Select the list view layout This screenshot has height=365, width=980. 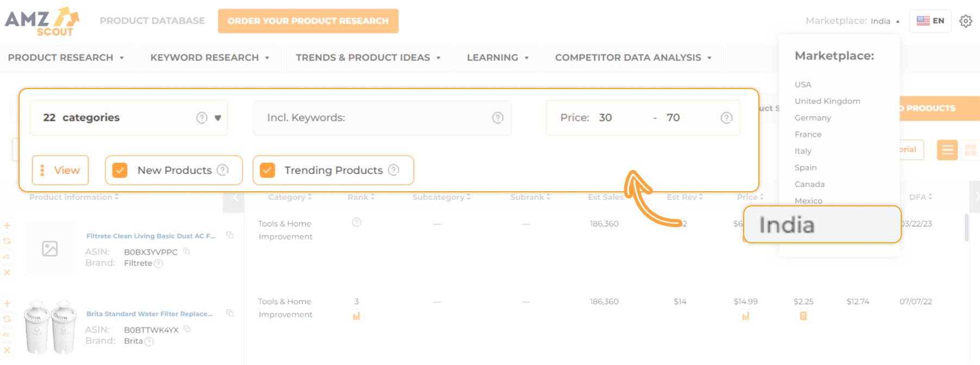[947, 150]
